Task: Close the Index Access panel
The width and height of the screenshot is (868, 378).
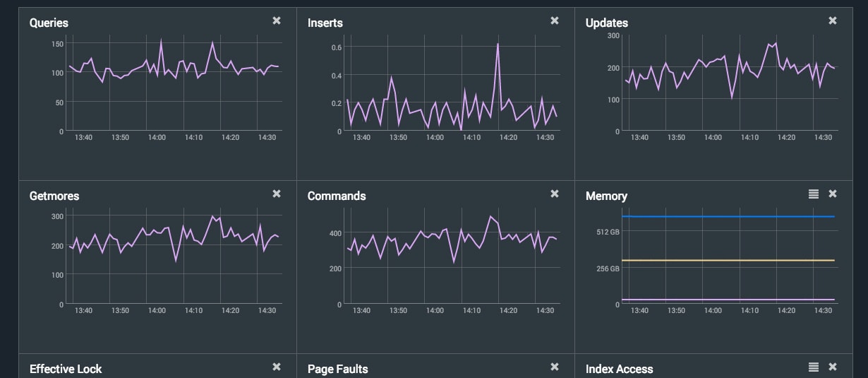Action: [833, 367]
